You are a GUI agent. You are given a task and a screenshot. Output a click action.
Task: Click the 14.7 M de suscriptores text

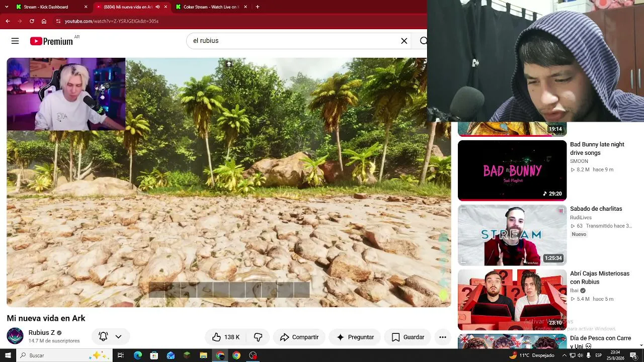click(54, 341)
